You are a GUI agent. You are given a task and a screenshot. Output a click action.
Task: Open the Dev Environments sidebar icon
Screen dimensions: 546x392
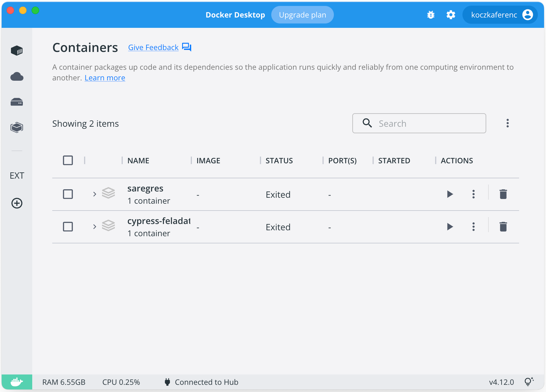coord(17,127)
